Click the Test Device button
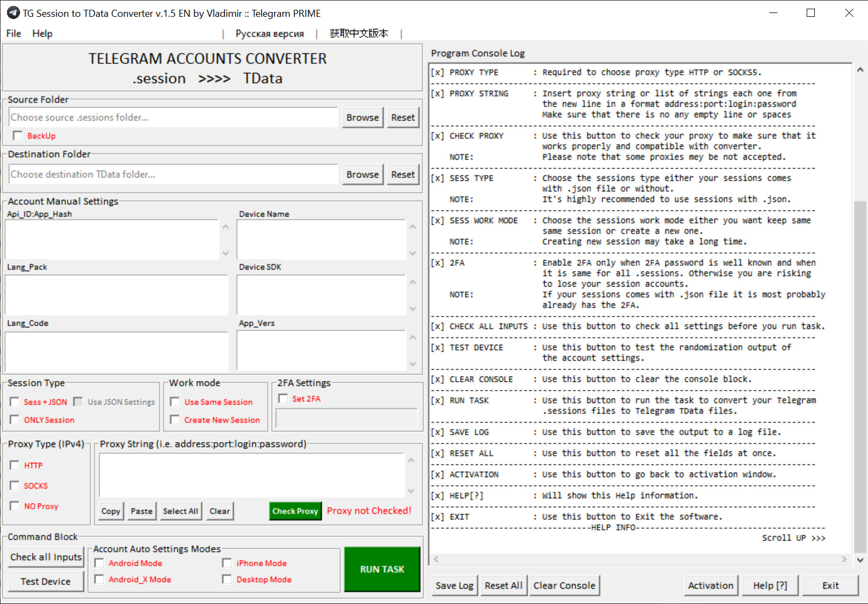868x604 pixels. point(46,581)
